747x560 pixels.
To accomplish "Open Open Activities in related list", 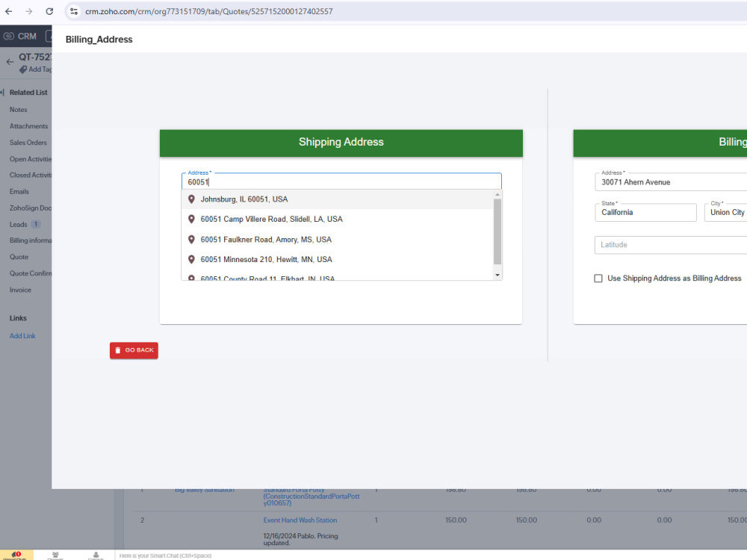I will point(31,159).
